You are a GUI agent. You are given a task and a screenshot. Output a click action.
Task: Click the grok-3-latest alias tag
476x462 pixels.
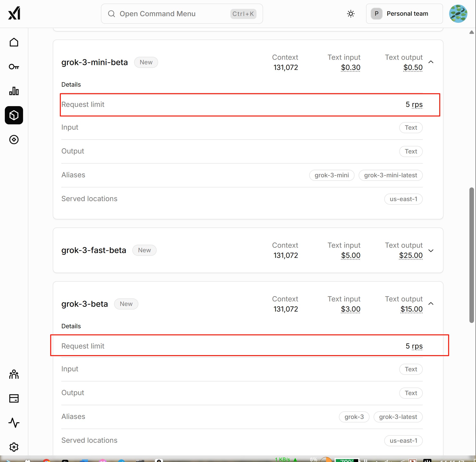point(398,417)
